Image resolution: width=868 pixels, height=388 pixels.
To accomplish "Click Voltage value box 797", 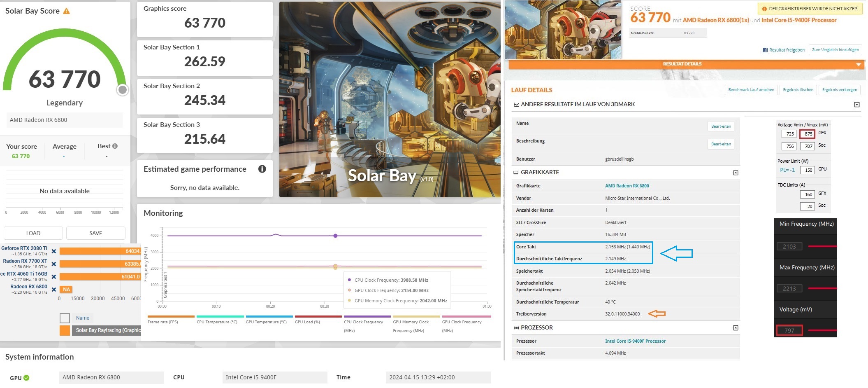I will (789, 330).
